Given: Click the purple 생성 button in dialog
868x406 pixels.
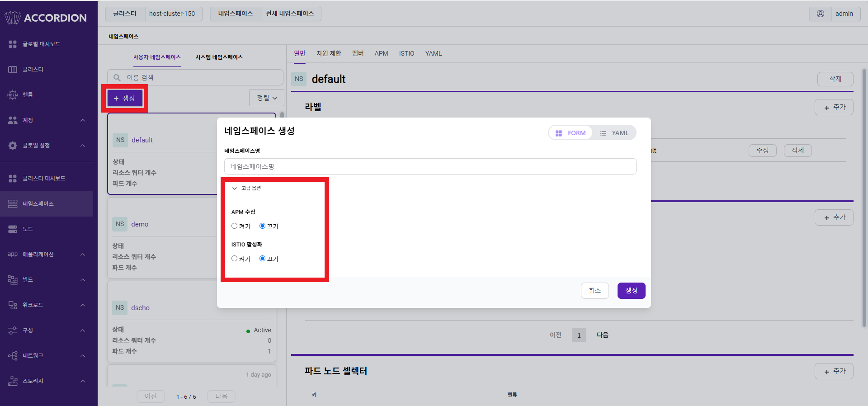Looking at the screenshot, I should [632, 291].
